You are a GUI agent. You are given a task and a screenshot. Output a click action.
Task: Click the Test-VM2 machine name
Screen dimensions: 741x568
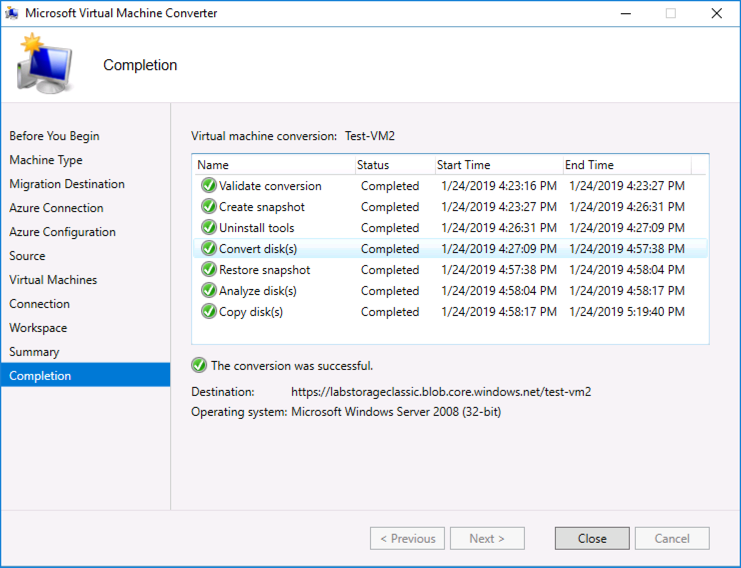point(370,136)
